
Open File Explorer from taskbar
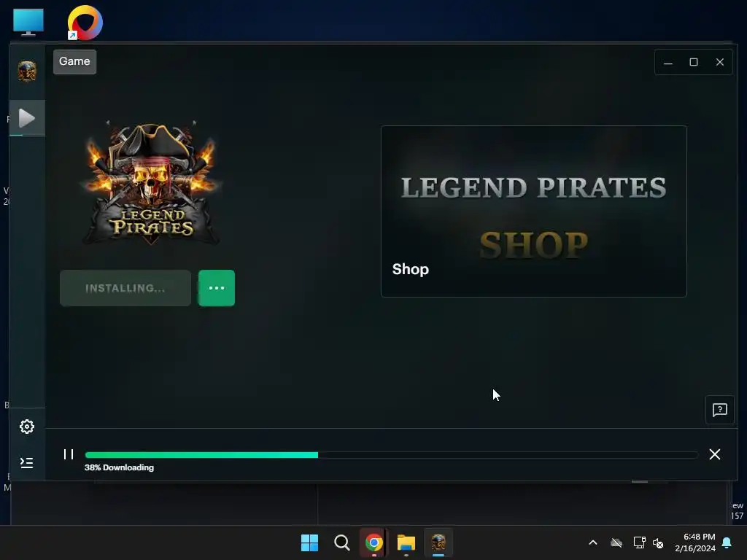tap(406, 542)
